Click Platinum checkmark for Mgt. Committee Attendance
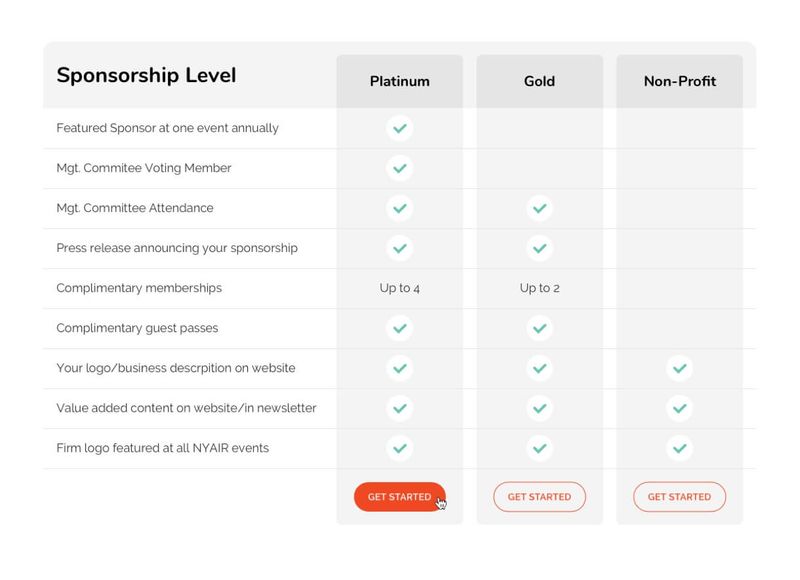 tap(399, 208)
